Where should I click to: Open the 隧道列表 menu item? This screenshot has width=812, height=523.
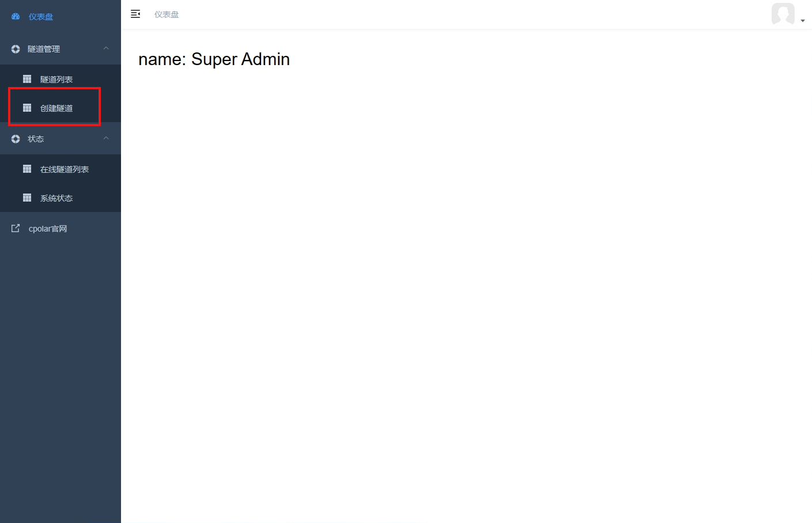[x=56, y=79]
